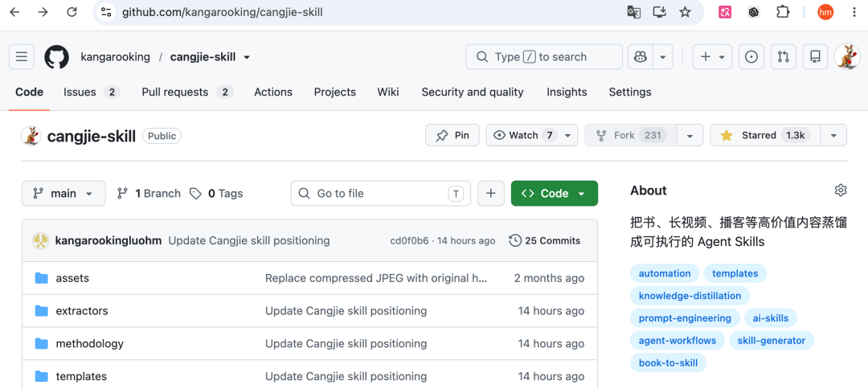This screenshot has width=868, height=389.
Task: Open GitHub Copilot chat icon
Action: (x=641, y=57)
